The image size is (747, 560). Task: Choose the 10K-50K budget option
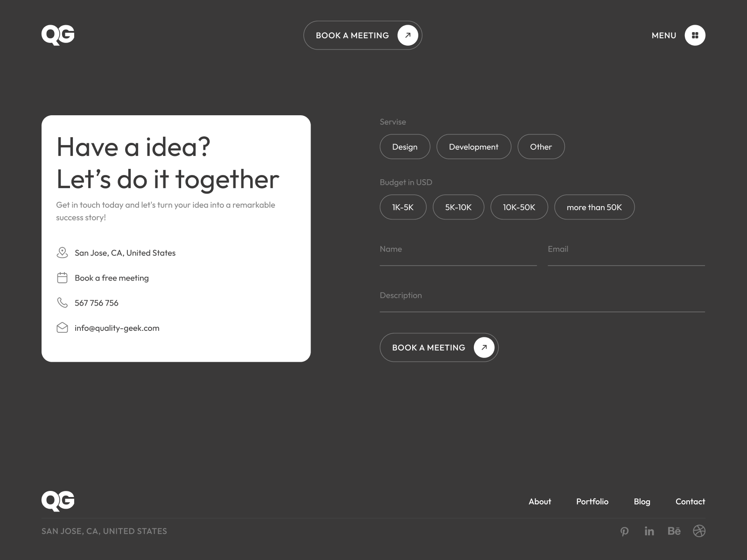click(x=519, y=207)
